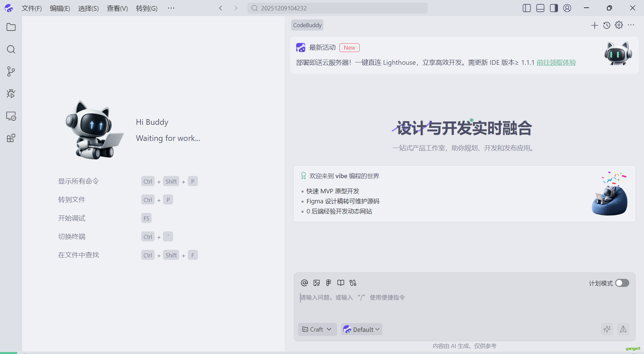
Task: Click the attach image icon in chat input
Action: [316, 283]
